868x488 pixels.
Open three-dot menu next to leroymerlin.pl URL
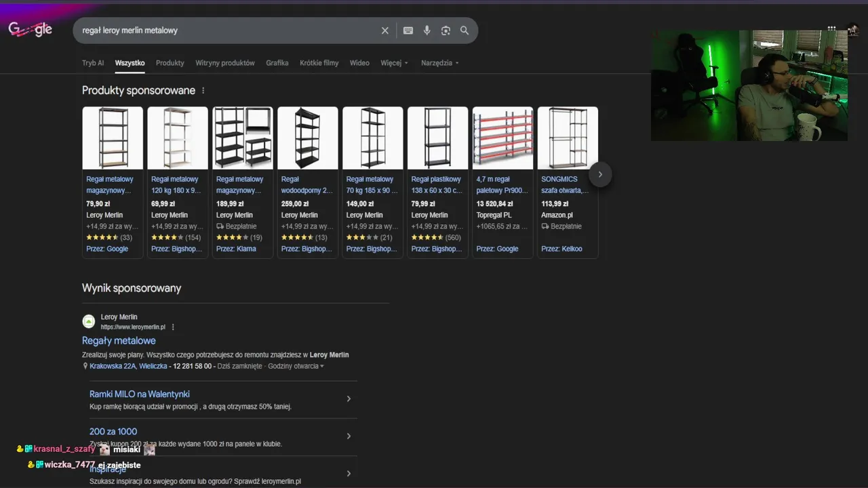tap(173, 327)
